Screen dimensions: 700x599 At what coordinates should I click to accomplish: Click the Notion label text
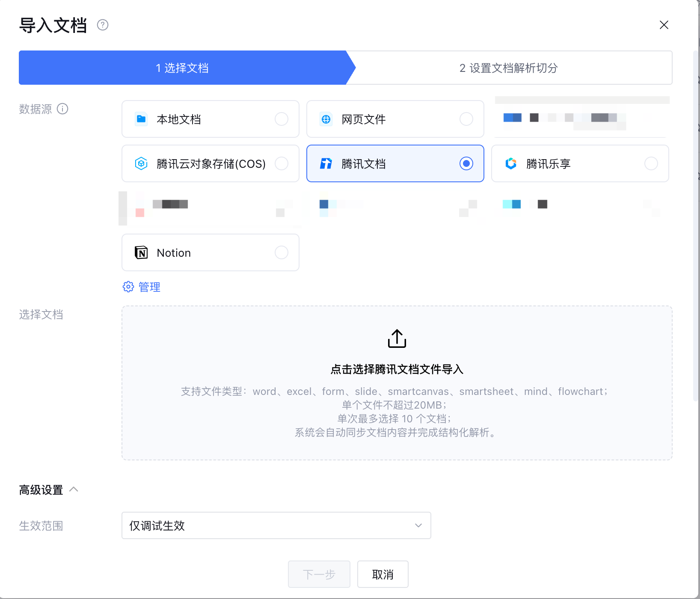click(174, 253)
